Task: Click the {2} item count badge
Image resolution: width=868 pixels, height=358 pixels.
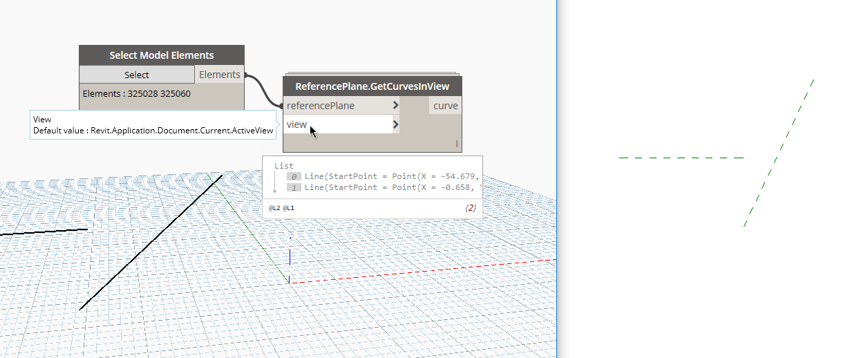Action: [471, 208]
